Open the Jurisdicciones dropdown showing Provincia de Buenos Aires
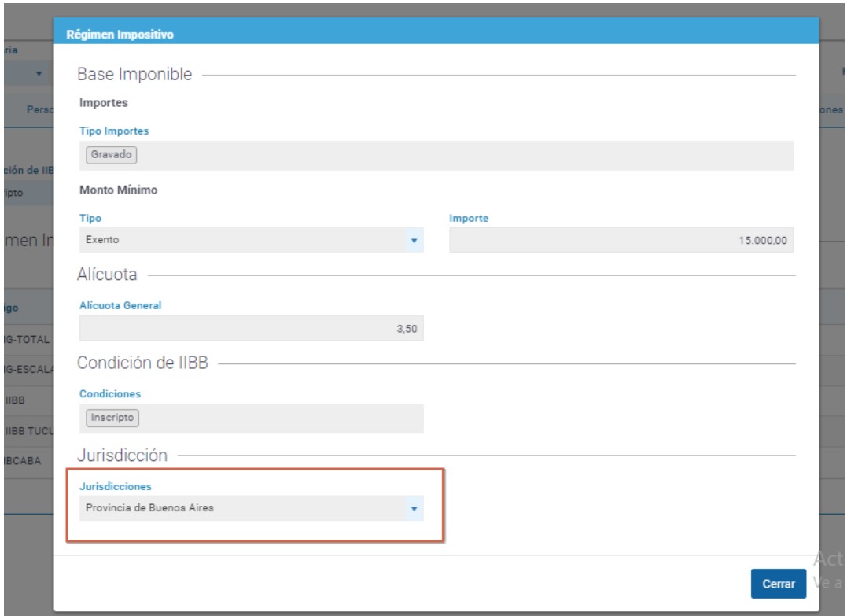The image size is (847, 616). click(x=251, y=508)
